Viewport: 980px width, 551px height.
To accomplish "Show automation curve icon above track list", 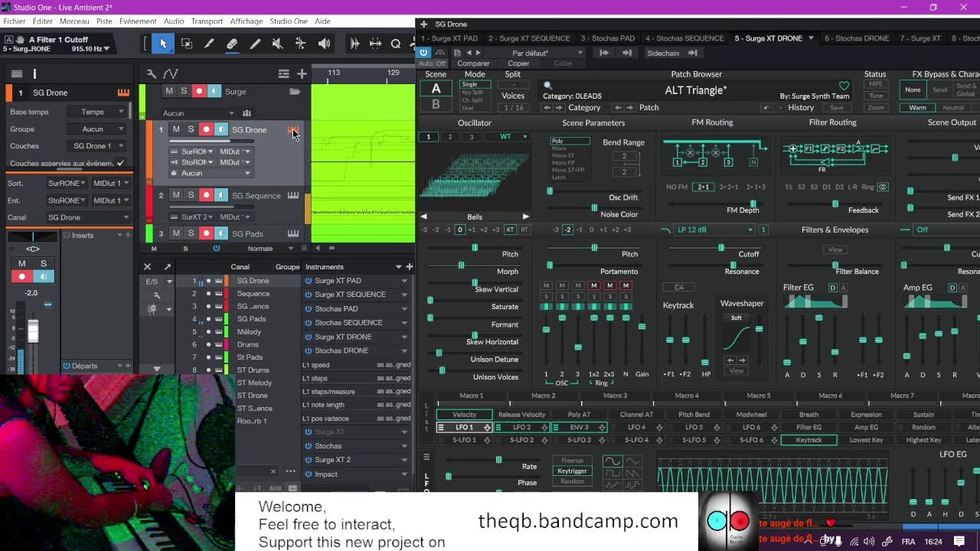I will (171, 73).
